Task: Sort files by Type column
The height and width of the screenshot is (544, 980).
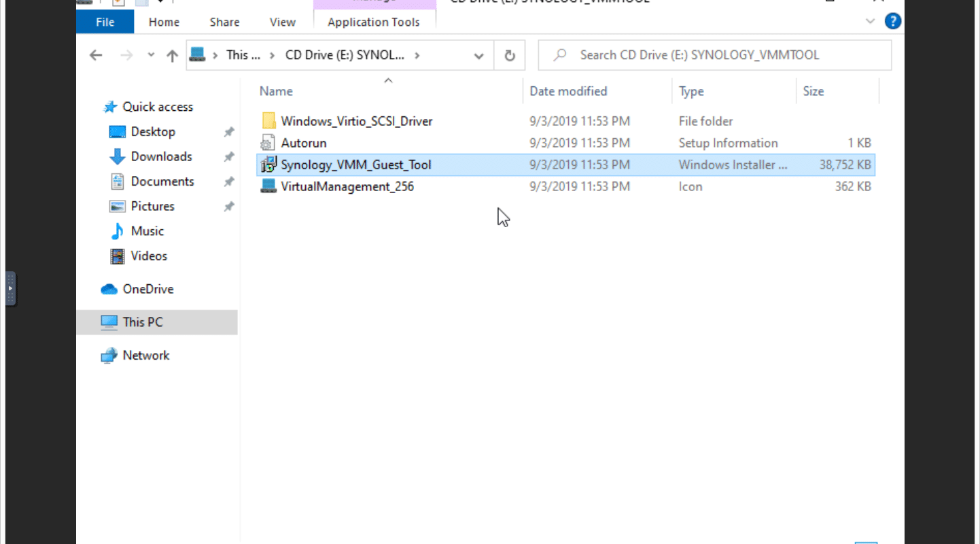Action: tap(691, 91)
